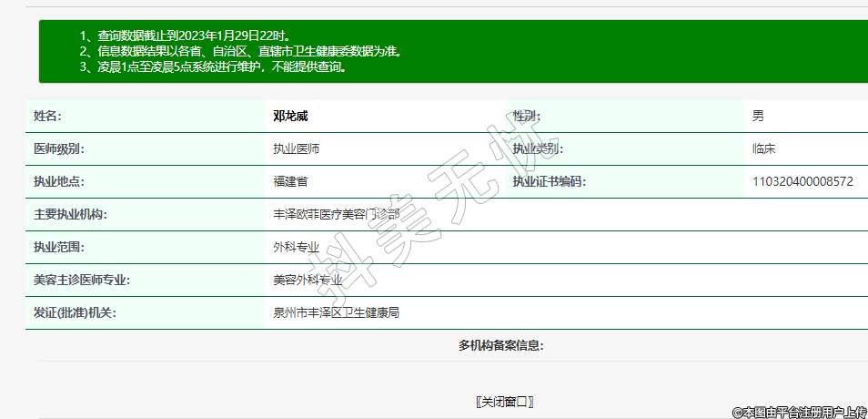This screenshot has height=419, width=868.
Task: Select the 福建省 value text
Action: pyautogui.click(x=290, y=182)
